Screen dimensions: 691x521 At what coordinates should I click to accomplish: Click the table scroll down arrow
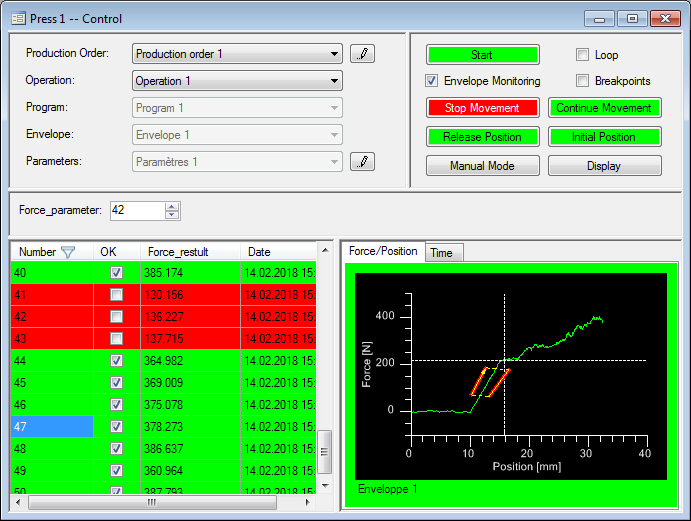[325, 486]
